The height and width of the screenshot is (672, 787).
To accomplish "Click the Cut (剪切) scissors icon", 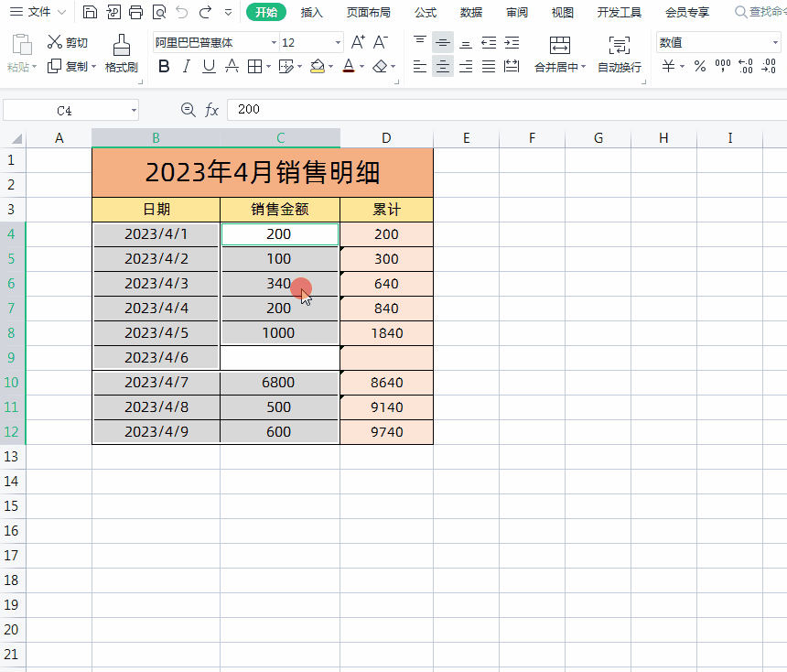I will pos(54,42).
